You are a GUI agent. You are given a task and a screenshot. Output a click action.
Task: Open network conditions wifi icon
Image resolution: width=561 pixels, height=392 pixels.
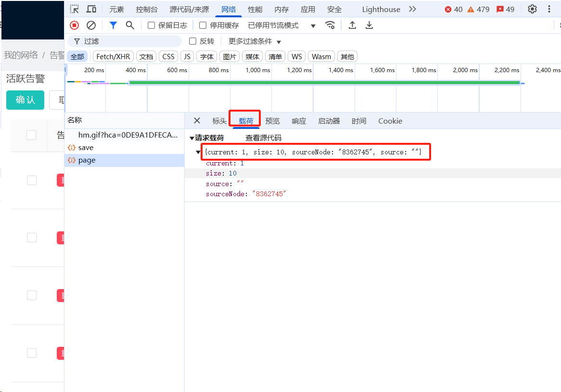(x=330, y=25)
